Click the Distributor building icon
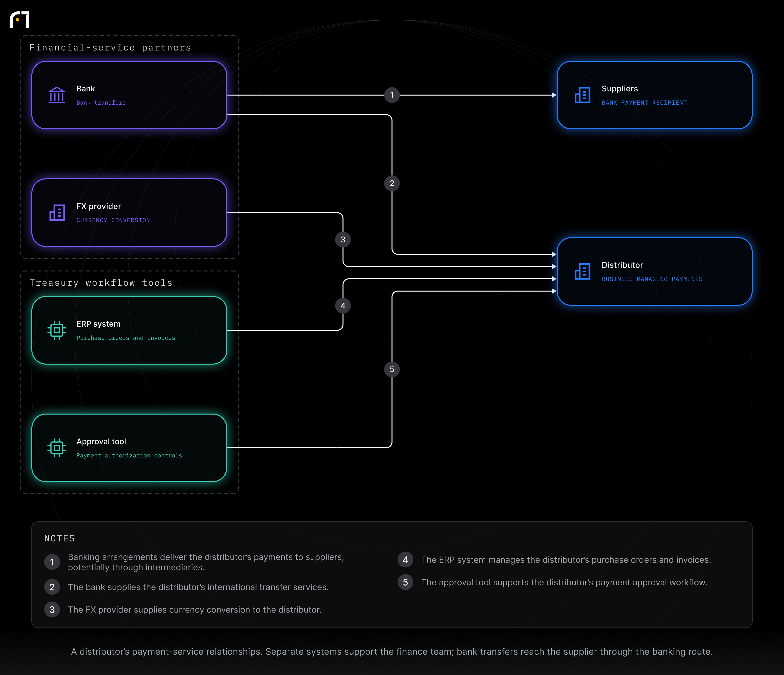This screenshot has height=675, width=784. [582, 271]
